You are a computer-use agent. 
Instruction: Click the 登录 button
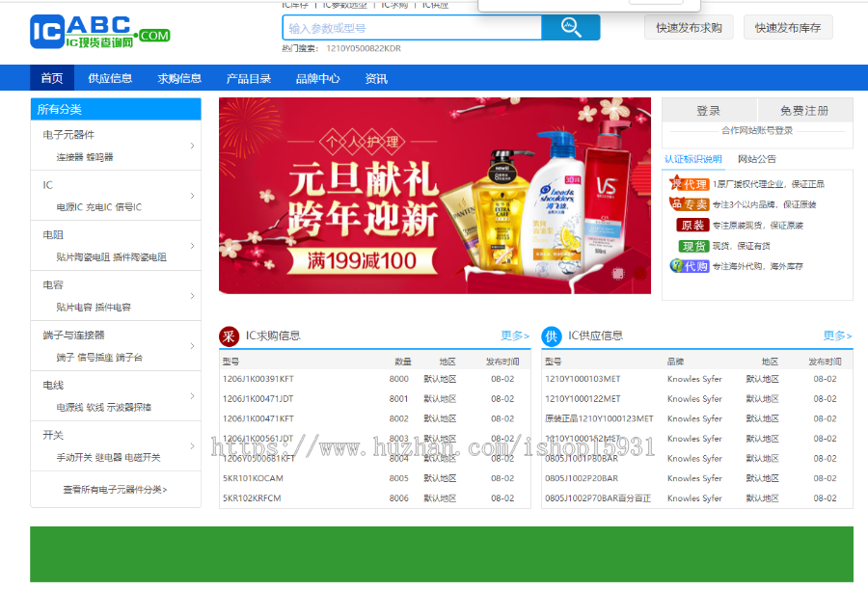[709, 111]
